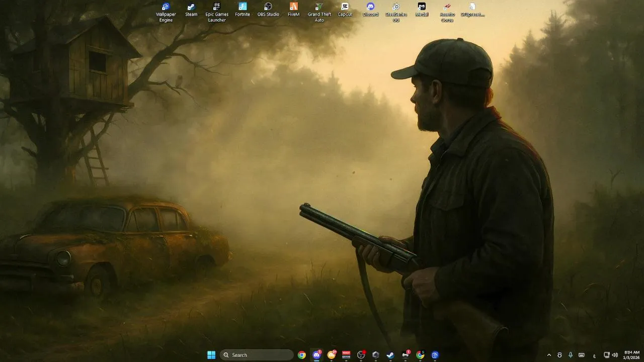
Task: Click the SteelSeries GG desktop icon
Action: click(x=396, y=13)
